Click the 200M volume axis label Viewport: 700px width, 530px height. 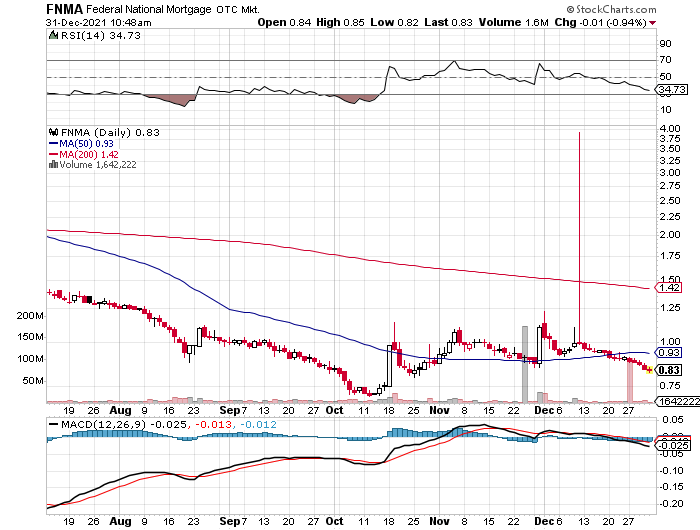30,316
